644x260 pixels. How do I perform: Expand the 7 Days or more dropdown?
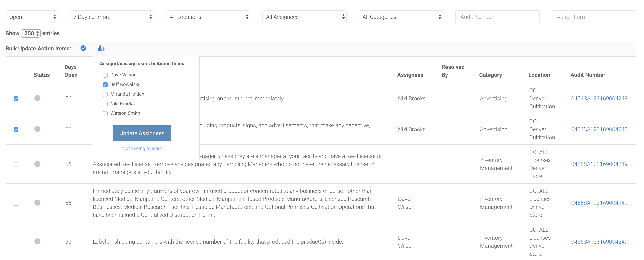tap(112, 17)
